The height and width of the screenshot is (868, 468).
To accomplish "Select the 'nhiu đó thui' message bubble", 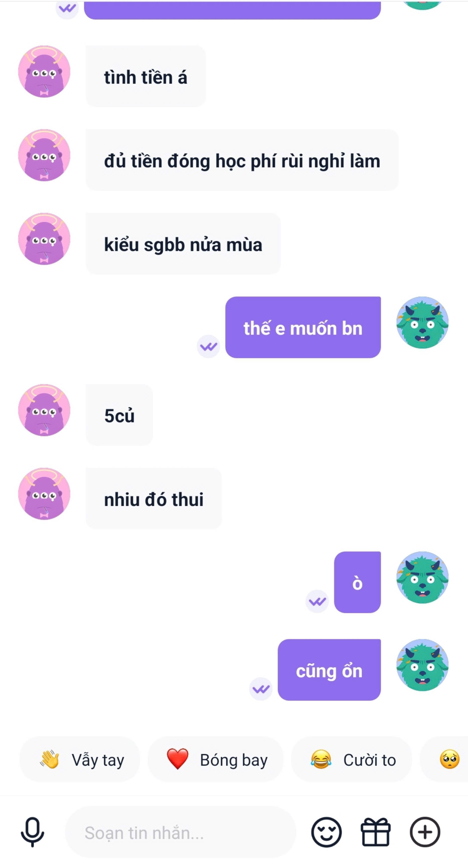I will click(x=154, y=498).
